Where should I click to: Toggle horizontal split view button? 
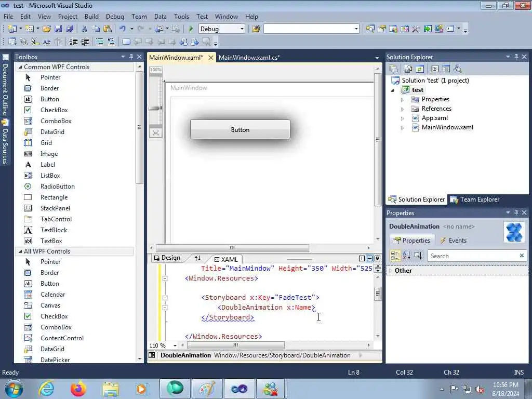[369, 259]
